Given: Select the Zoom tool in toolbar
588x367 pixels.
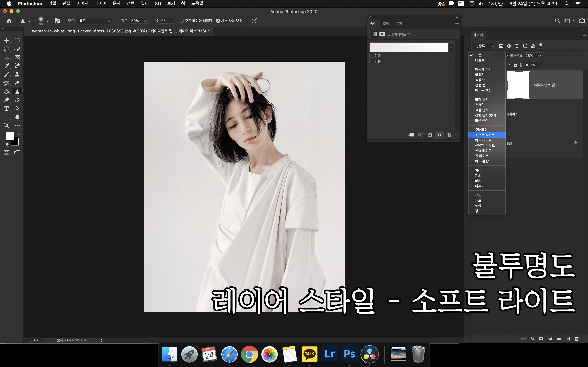Looking at the screenshot, I should (7, 126).
